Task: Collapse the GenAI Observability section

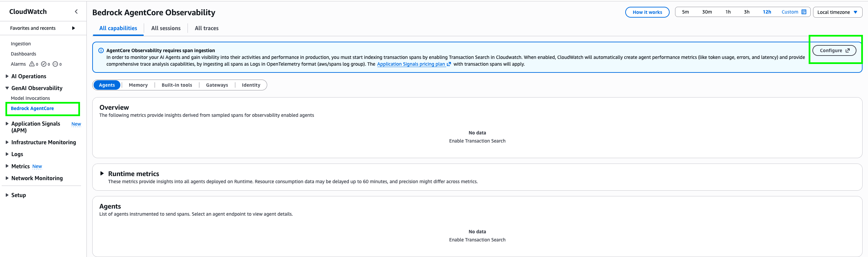Action: 7,88
